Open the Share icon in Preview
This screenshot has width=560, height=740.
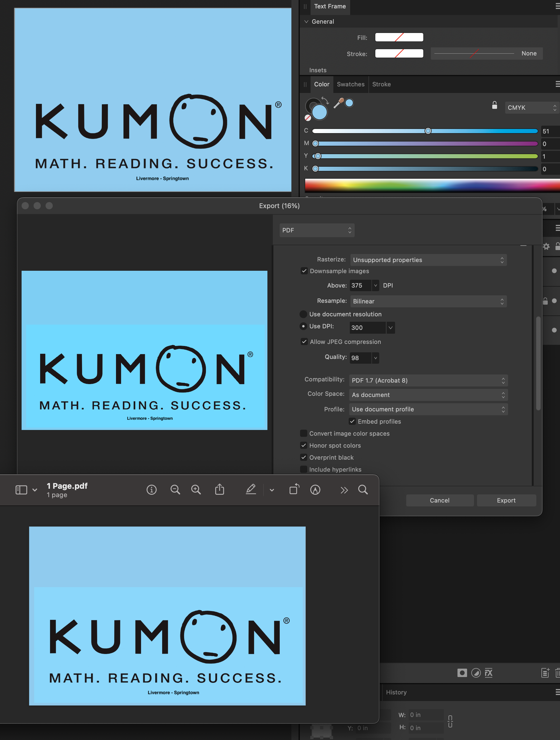pos(219,489)
